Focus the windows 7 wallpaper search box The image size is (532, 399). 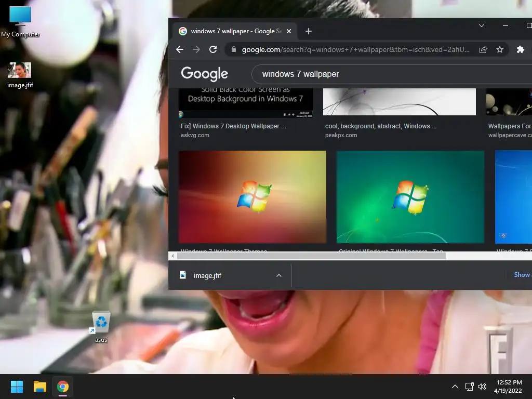[392, 74]
